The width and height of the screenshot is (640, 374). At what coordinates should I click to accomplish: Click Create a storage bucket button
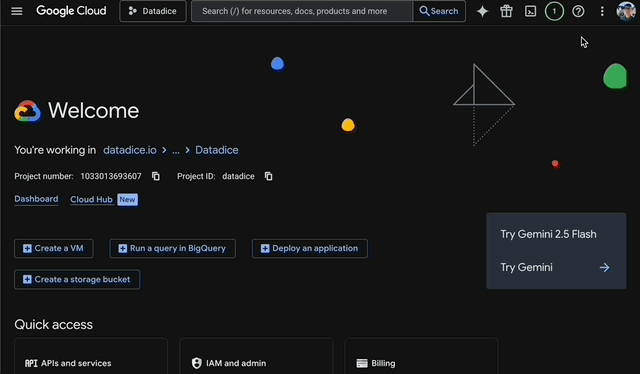click(x=77, y=279)
